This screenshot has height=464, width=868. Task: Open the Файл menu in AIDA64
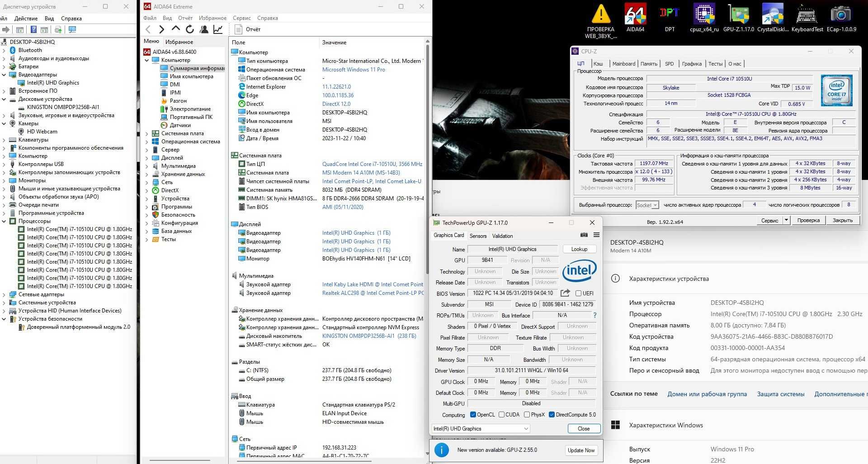(150, 18)
